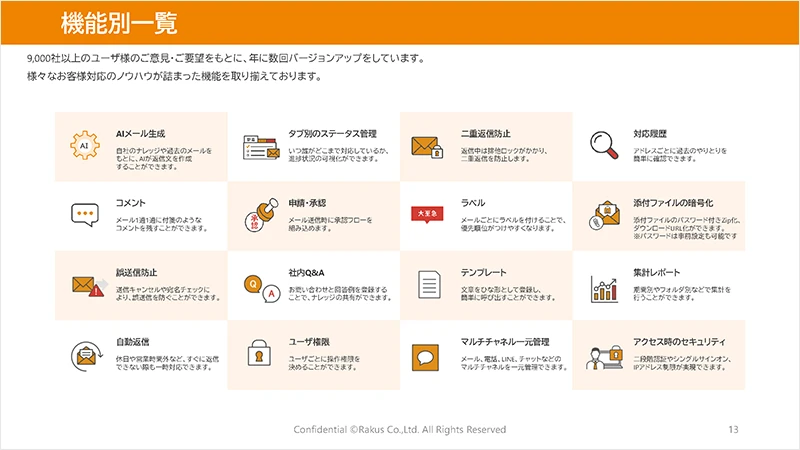Click the orange chat icon for マルチチャネル一元管理
Image resolution: width=800 pixels, height=450 pixels.
point(426,357)
